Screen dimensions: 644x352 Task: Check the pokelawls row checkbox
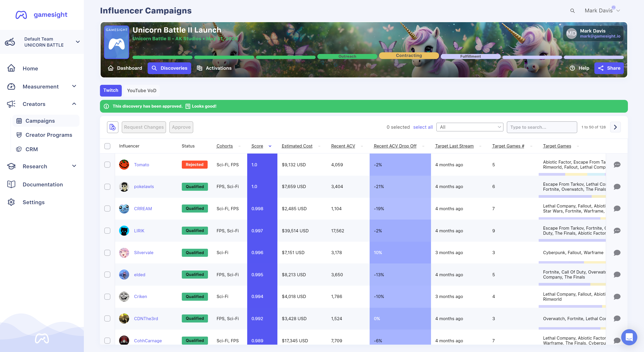pyautogui.click(x=107, y=187)
